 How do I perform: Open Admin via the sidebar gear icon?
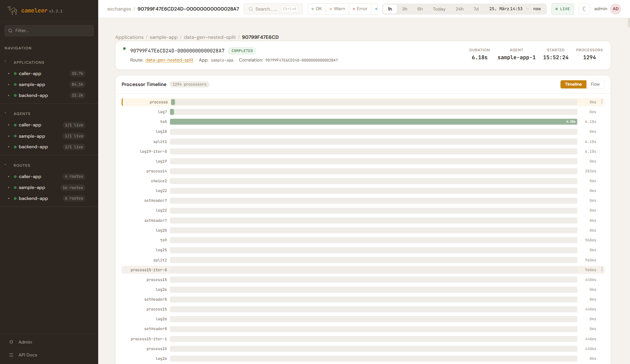click(x=11, y=342)
